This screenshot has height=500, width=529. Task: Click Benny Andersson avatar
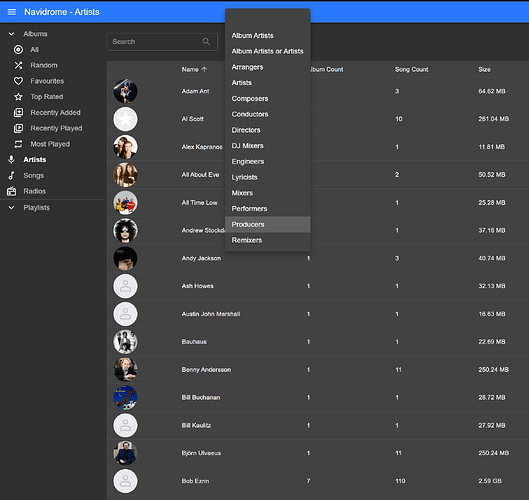pyautogui.click(x=125, y=369)
